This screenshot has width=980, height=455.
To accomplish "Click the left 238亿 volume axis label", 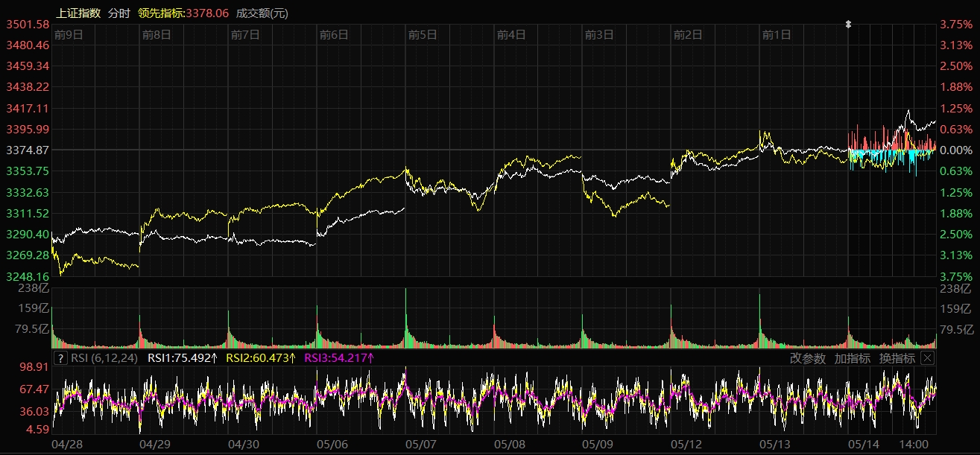I will pos(33,288).
